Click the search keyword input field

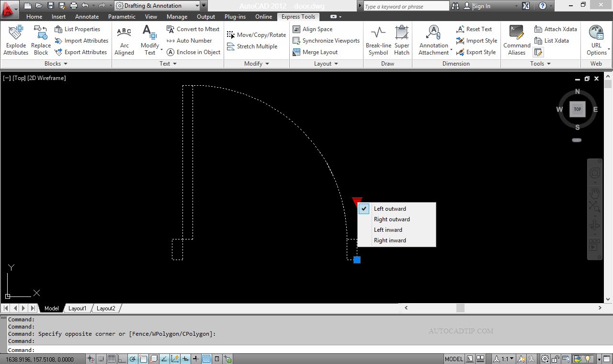coord(406,6)
